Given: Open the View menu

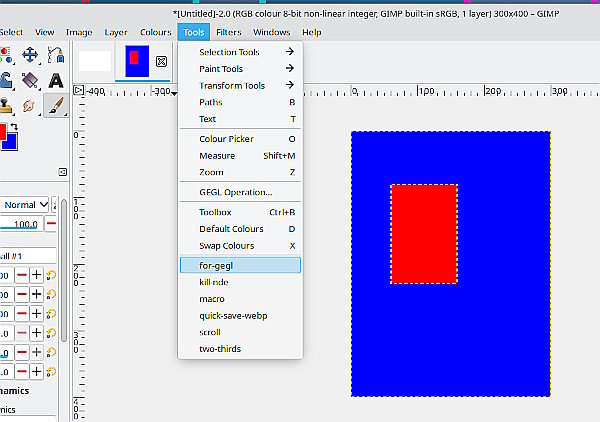Looking at the screenshot, I should (x=44, y=32).
